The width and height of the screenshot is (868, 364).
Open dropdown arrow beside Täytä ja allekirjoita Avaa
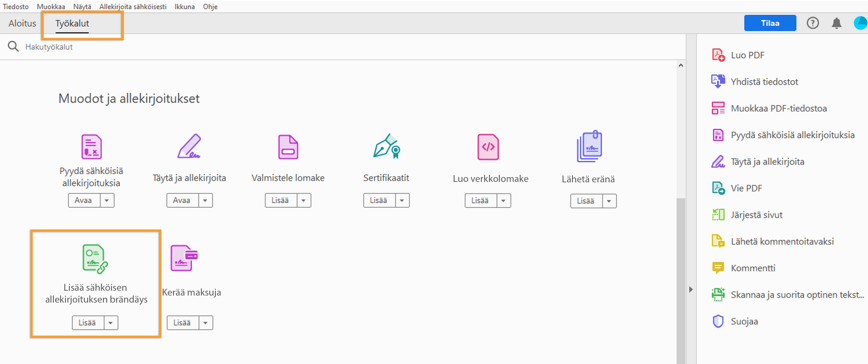(x=205, y=201)
